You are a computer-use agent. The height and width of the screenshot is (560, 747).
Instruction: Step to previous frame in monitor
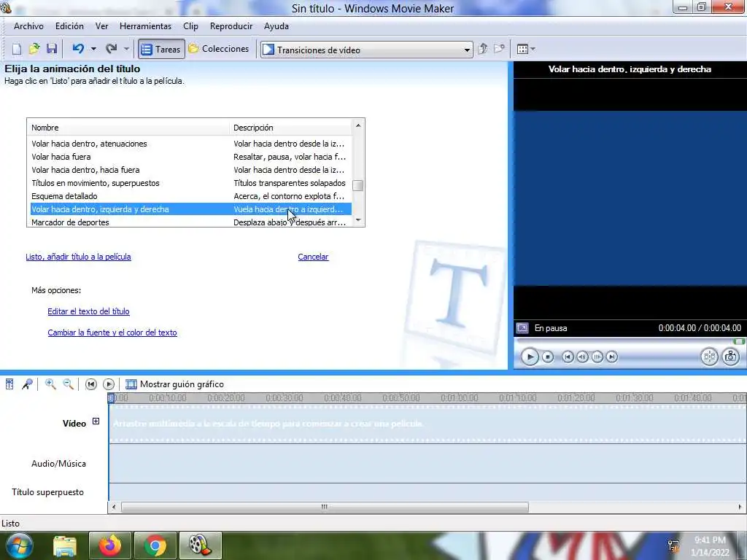582,357
